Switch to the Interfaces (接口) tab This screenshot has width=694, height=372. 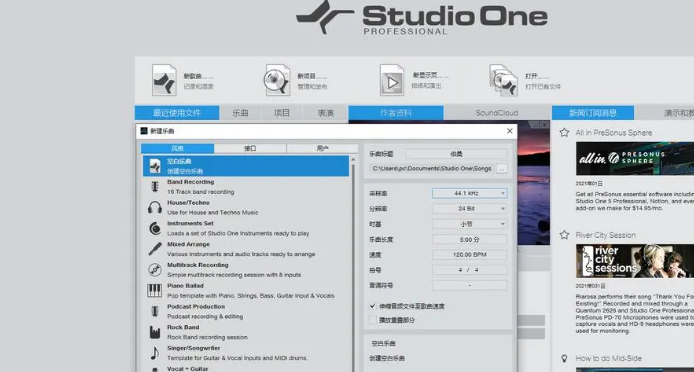(250, 148)
